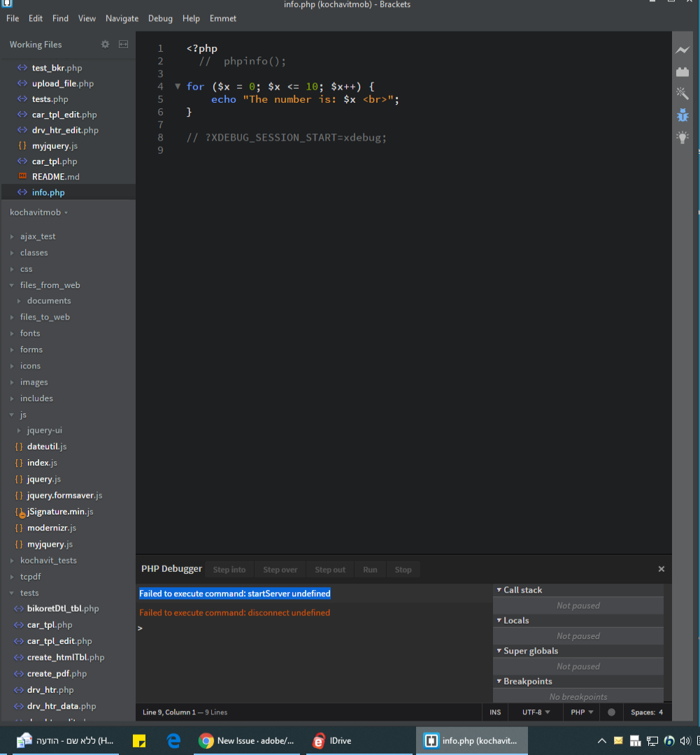Screen dimensions: 700x755
Task: Click the blue bug PHP Debugger icon
Action: 682,115
